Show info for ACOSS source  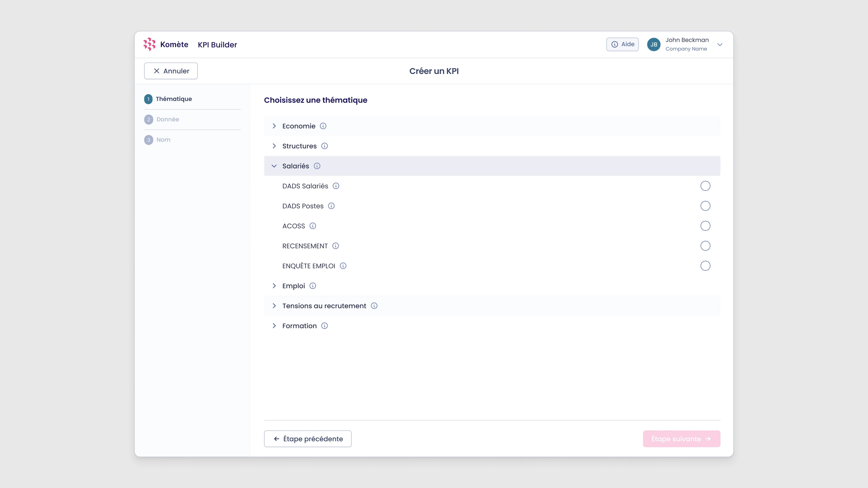[x=312, y=226]
